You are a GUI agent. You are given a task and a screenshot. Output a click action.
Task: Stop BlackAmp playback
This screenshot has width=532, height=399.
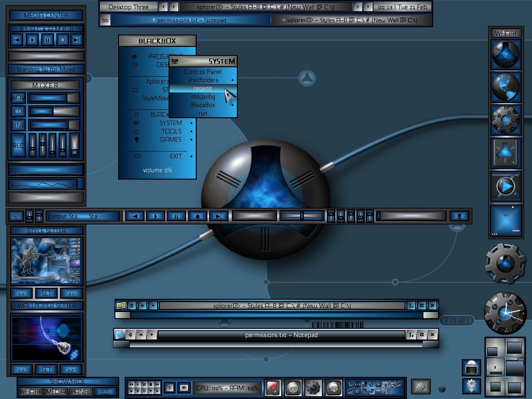[62, 40]
